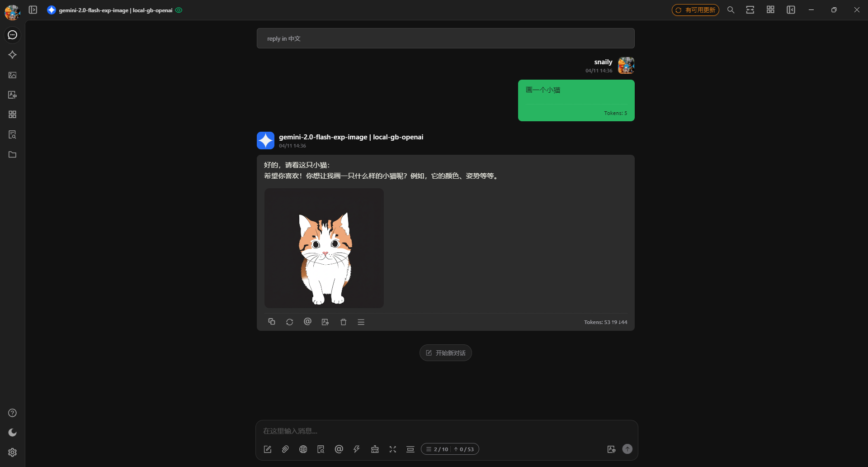Toggle web search globe icon
The image size is (868, 467).
(x=303, y=449)
